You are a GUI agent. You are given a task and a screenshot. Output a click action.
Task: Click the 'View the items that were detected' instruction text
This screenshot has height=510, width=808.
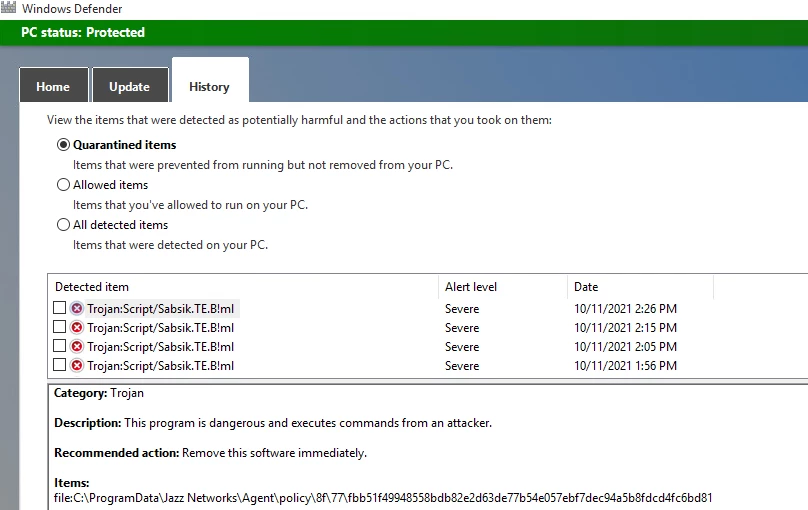tap(299, 120)
